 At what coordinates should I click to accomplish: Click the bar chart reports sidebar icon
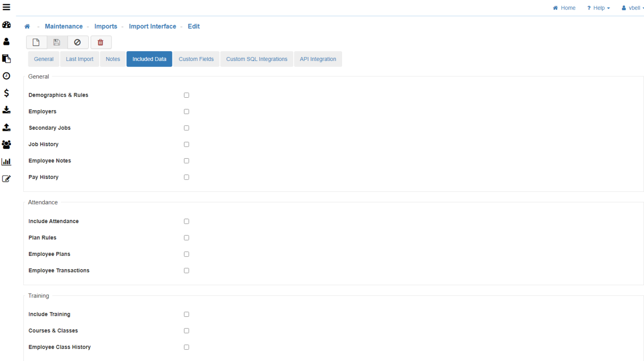coord(6,162)
